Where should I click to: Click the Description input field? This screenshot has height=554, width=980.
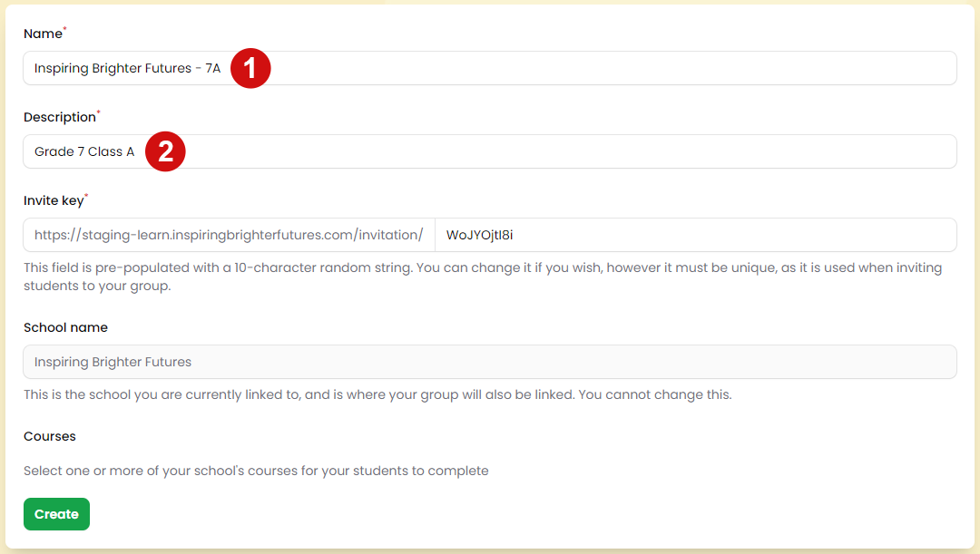point(489,151)
